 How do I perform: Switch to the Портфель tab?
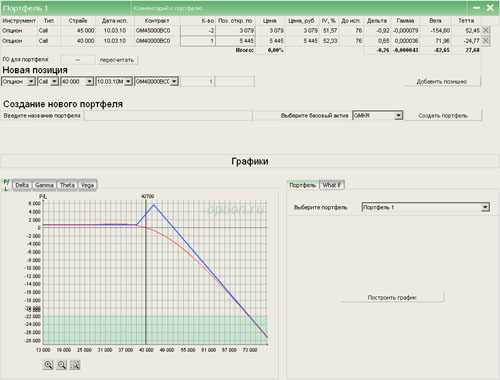[303, 185]
